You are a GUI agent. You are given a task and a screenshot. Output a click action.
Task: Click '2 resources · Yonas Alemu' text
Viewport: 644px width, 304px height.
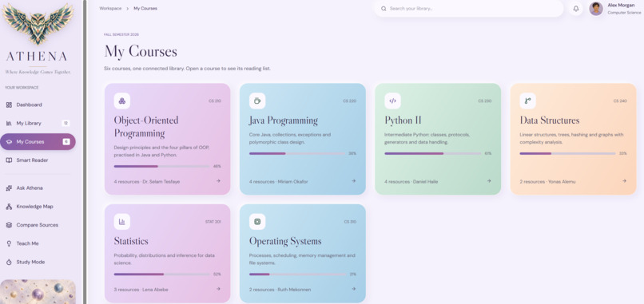(x=547, y=181)
